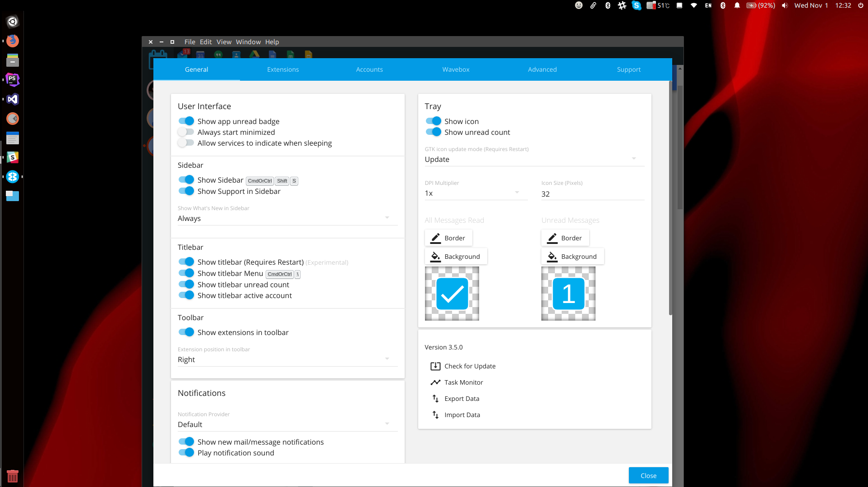868x487 pixels.
Task: Click the Check for Update download icon
Action: (x=435, y=366)
